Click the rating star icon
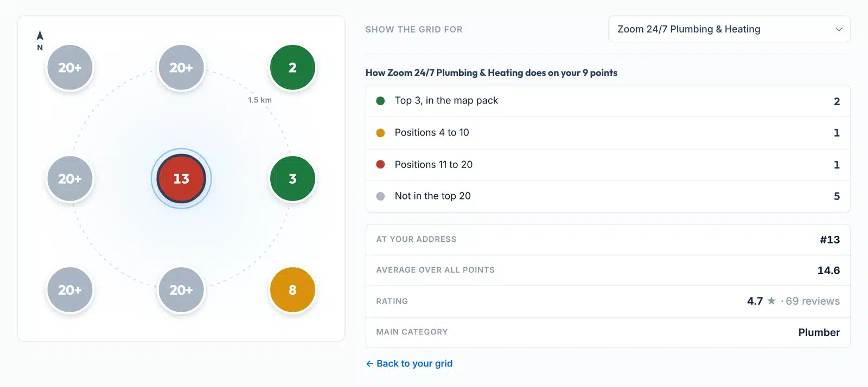The height and width of the screenshot is (387, 868). [771, 301]
